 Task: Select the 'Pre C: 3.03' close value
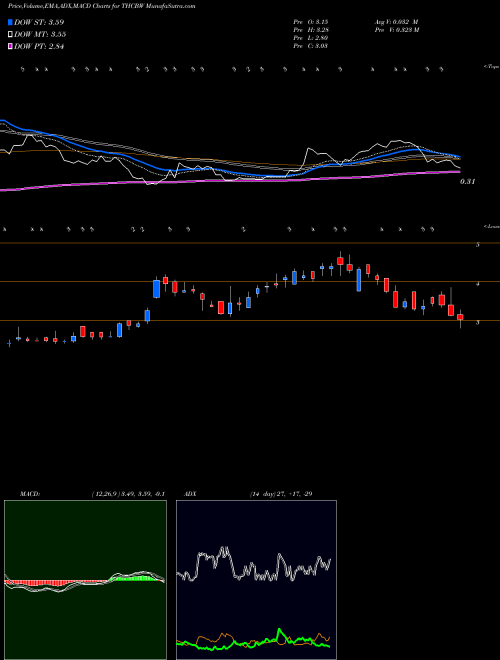coord(311,46)
